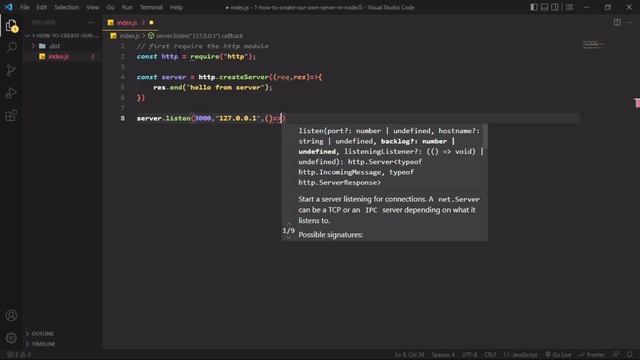Screen dimensions: 640x360
Task: Open the Search view in activity bar
Action: 11,47
